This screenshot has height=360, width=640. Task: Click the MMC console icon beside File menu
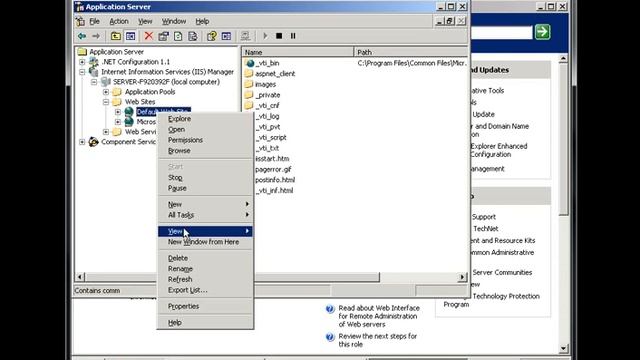pyautogui.click(x=81, y=21)
